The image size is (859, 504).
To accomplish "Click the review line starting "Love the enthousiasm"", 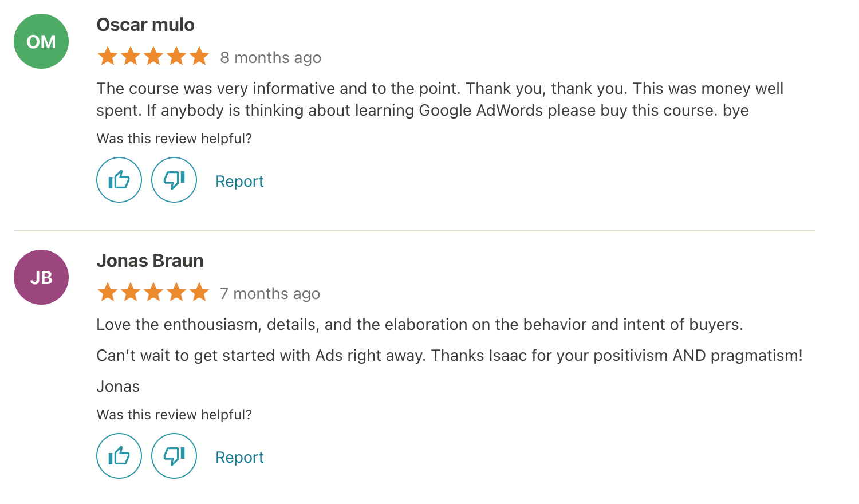I will [419, 325].
